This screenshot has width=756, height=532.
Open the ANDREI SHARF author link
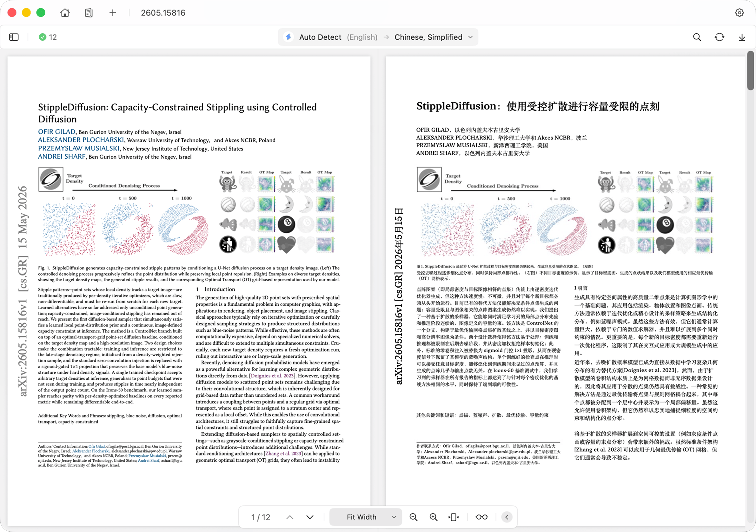click(62, 156)
